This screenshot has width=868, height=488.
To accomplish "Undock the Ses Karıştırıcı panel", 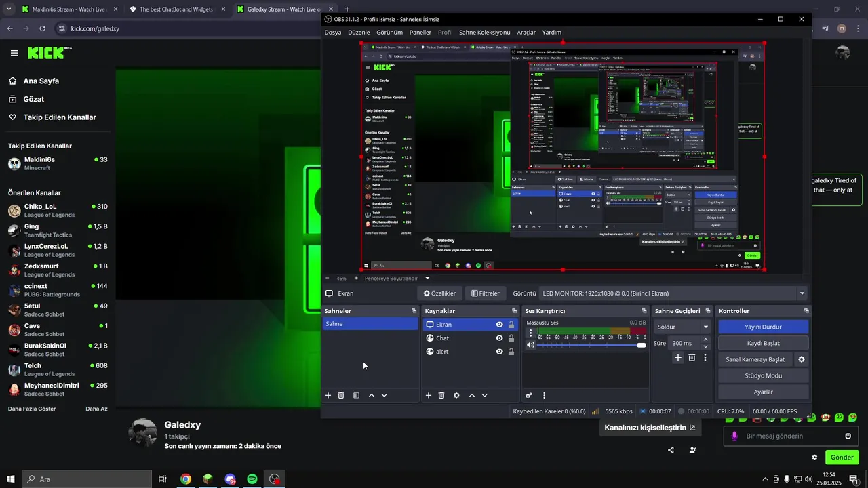I will click(x=644, y=311).
